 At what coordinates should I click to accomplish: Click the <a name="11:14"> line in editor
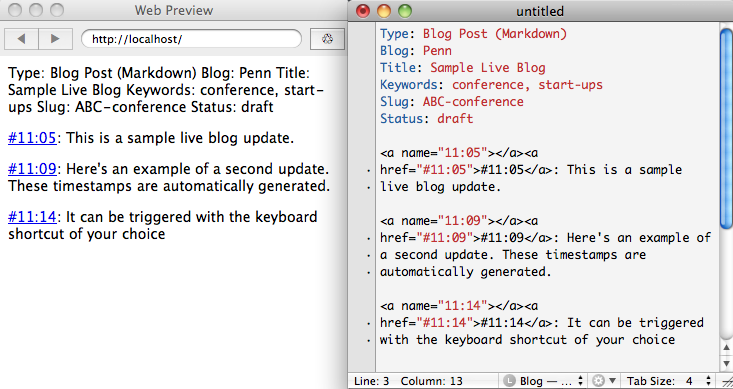(x=459, y=306)
